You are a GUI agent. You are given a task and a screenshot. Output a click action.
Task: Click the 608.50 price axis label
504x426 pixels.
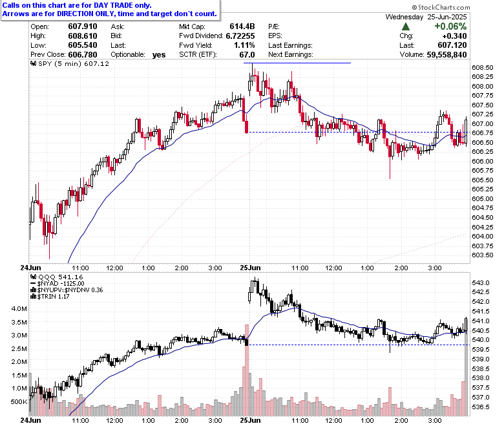tap(483, 67)
